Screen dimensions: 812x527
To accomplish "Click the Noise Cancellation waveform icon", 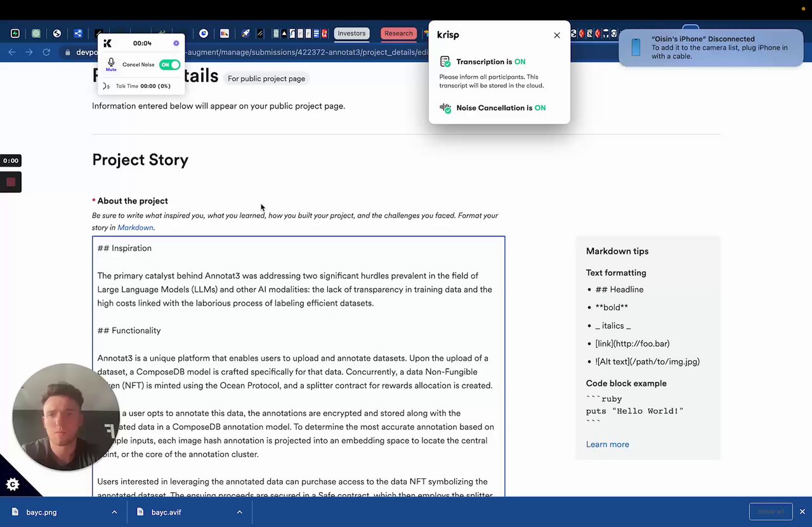I will pyautogui.click(x=445, y=108).
